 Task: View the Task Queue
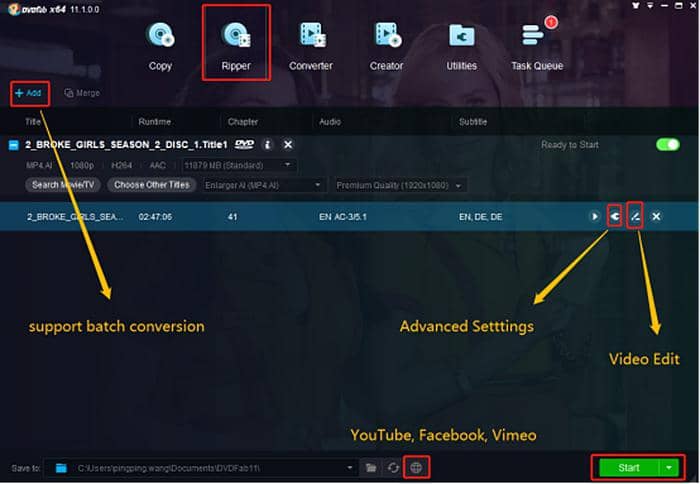[537, 44]
